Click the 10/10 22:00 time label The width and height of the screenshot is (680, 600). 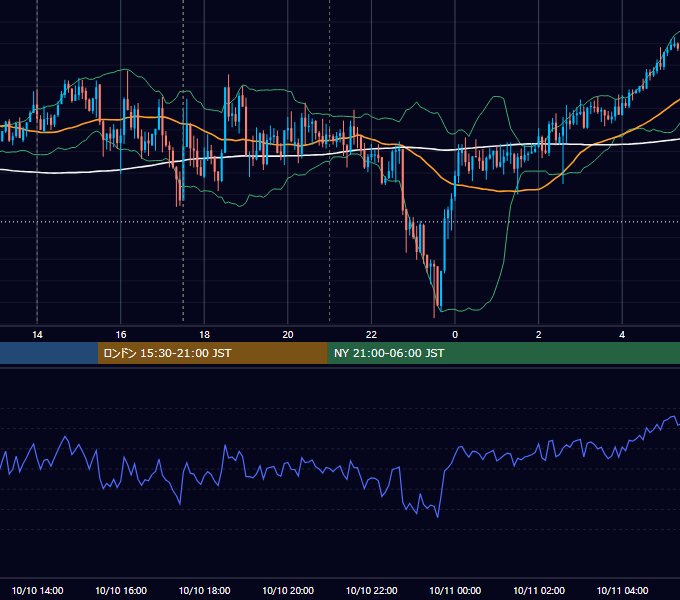371,590
